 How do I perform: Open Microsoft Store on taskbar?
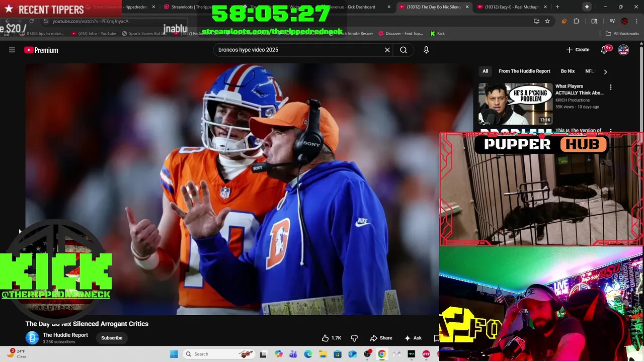[x=338, y=354]
